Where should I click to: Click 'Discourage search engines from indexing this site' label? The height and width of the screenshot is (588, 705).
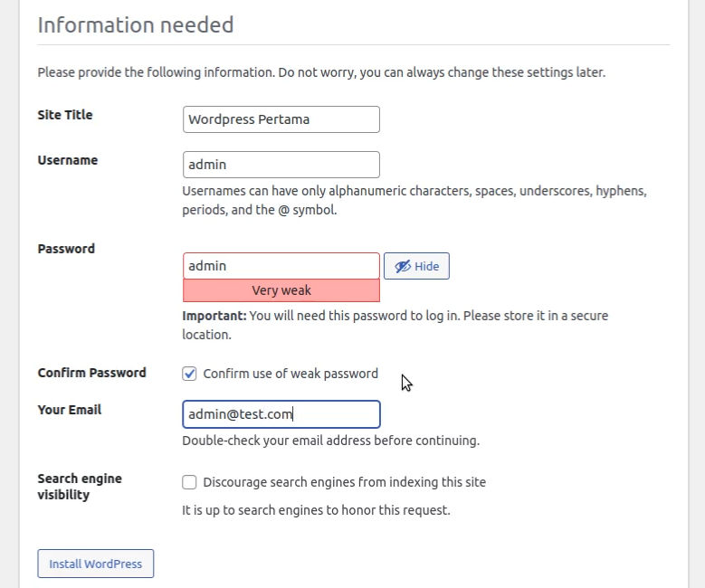[x=345, y=482]
